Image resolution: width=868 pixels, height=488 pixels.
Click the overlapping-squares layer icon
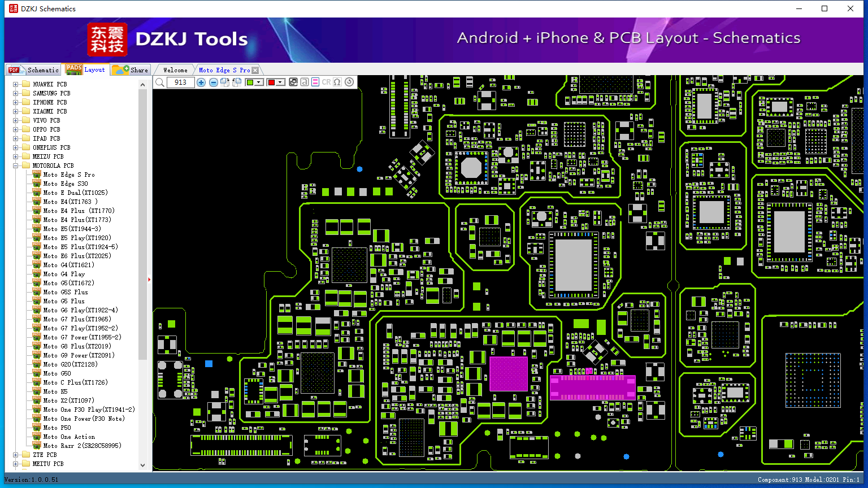click(293, 82)
